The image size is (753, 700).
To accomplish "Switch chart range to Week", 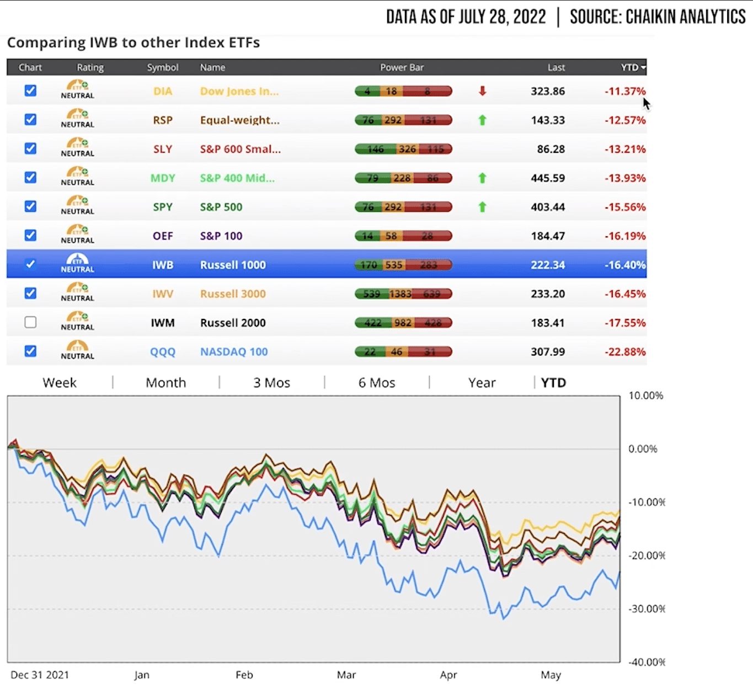I will point(60,382).
